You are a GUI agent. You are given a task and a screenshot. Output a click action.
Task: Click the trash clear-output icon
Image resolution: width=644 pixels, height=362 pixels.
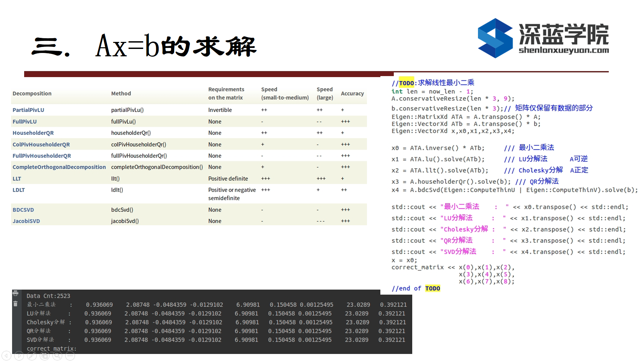[15, 304]
